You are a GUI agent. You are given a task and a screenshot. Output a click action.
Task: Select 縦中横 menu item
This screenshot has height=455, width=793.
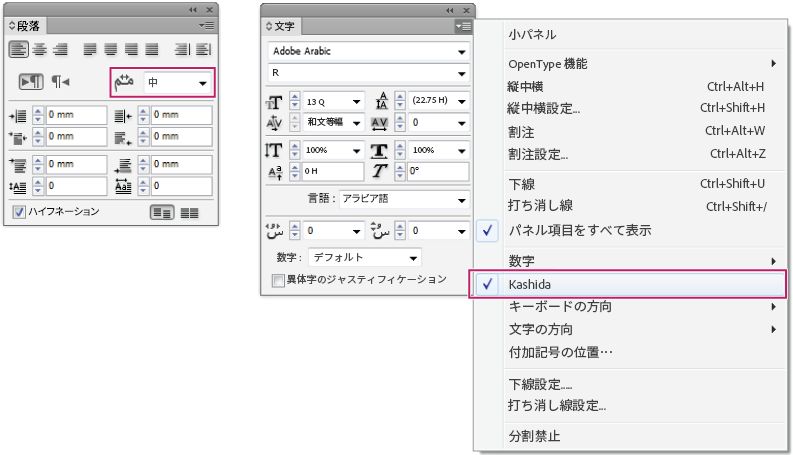click(x=525, y=87)
